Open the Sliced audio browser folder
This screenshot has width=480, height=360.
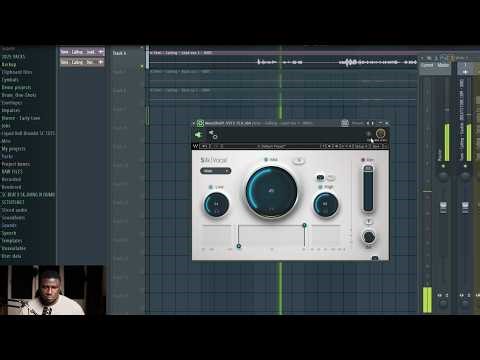click(x=15, y=210)
